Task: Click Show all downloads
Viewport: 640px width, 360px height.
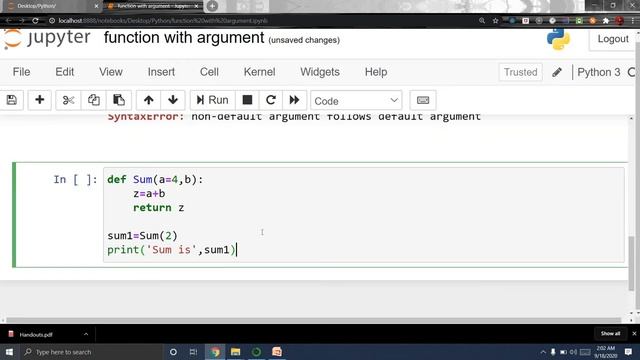Action: click(x=610, y=333)
